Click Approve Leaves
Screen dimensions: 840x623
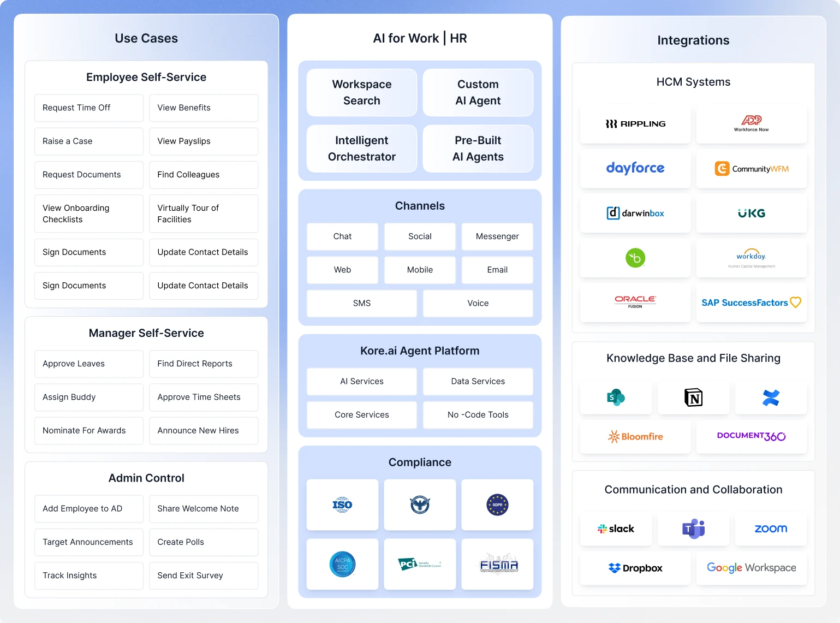89,364
